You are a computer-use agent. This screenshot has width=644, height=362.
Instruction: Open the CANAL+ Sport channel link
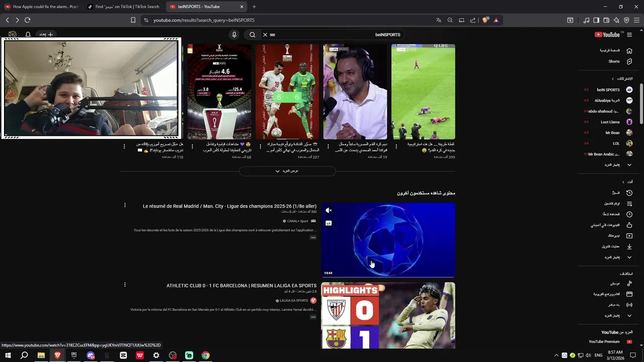[297, 221]
